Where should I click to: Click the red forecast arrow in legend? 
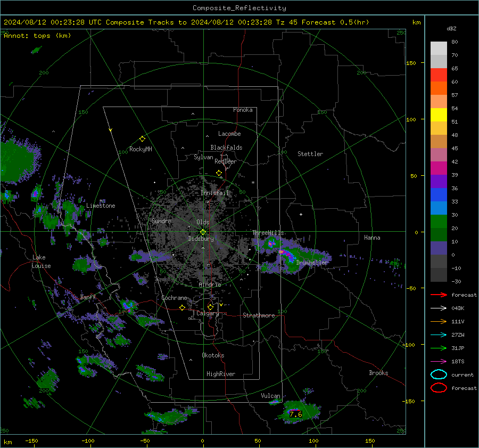coord(439,295)
